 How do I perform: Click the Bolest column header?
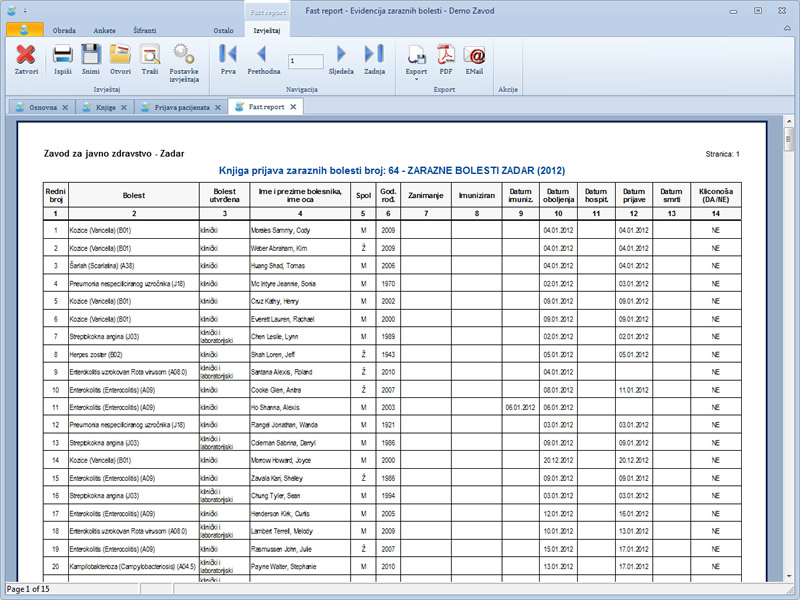pyautogui.click(x=134, y=195)
